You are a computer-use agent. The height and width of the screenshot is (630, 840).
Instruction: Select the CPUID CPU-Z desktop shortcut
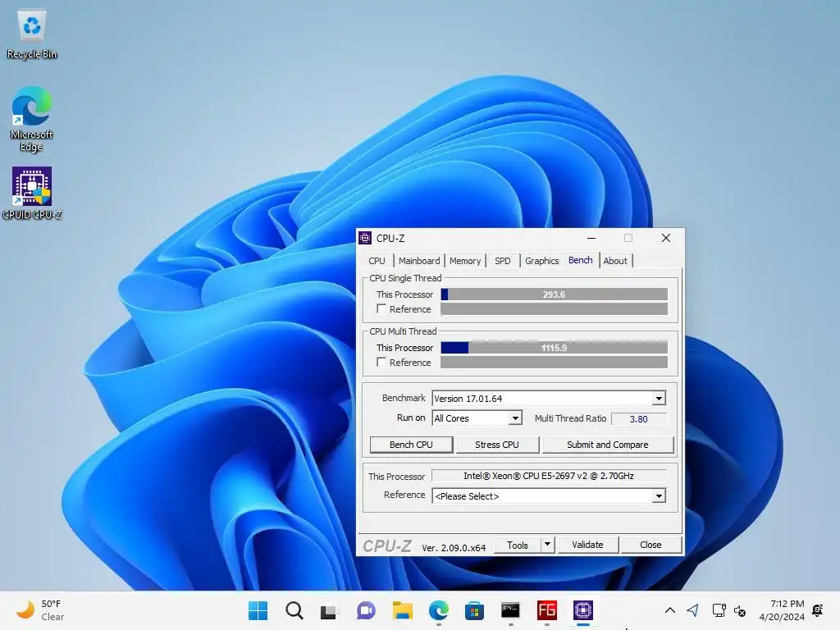tap(32, 193)
